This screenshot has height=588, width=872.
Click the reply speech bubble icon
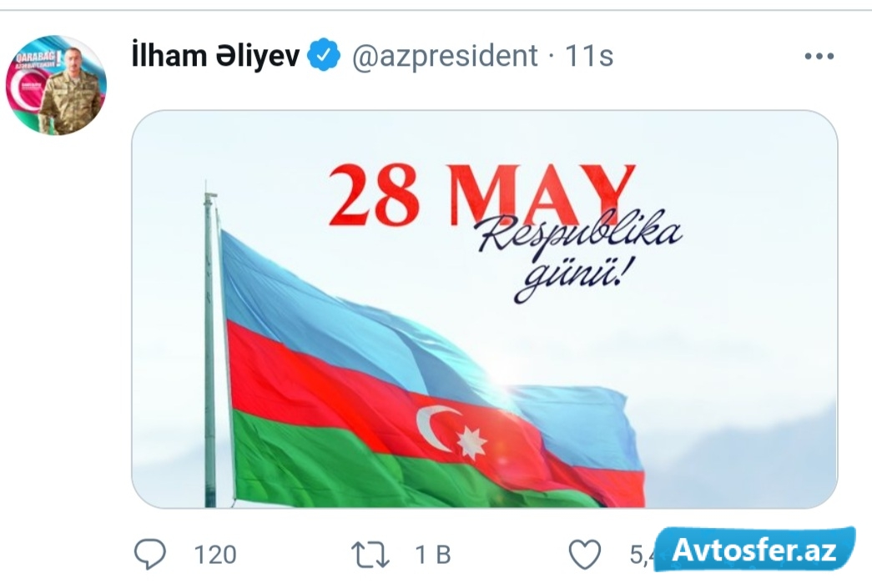pyautogui.click(x=150, y=554)
